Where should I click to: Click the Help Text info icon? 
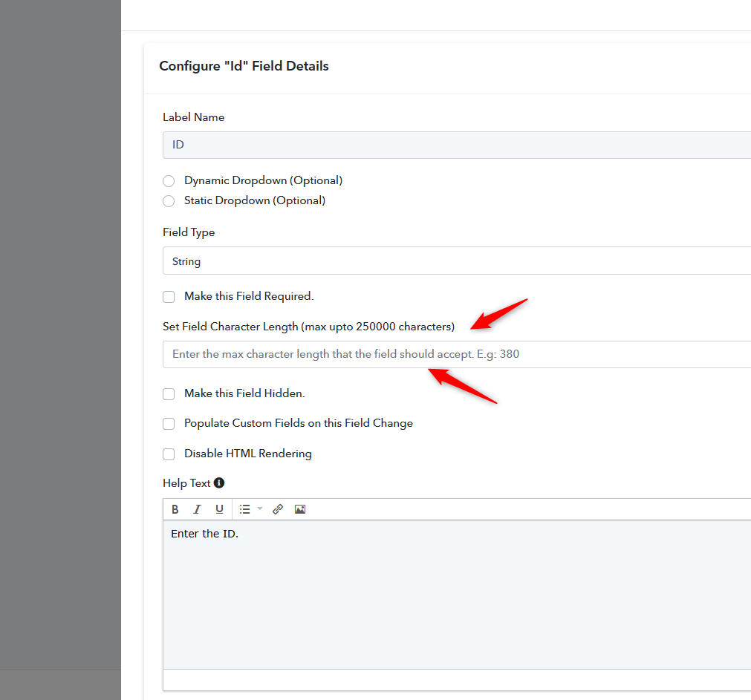(x=219, y=483)
